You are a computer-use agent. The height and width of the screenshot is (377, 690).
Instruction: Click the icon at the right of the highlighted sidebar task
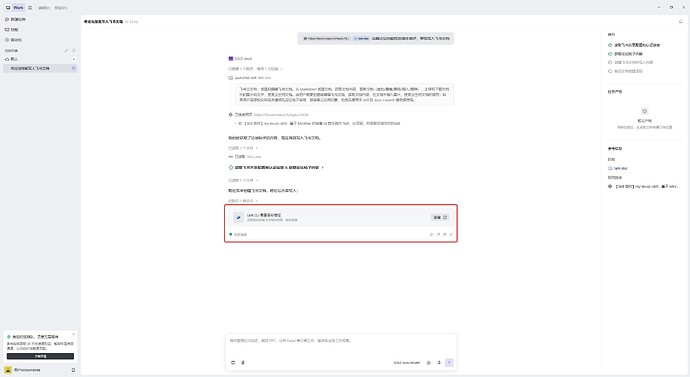click(73, 68)
